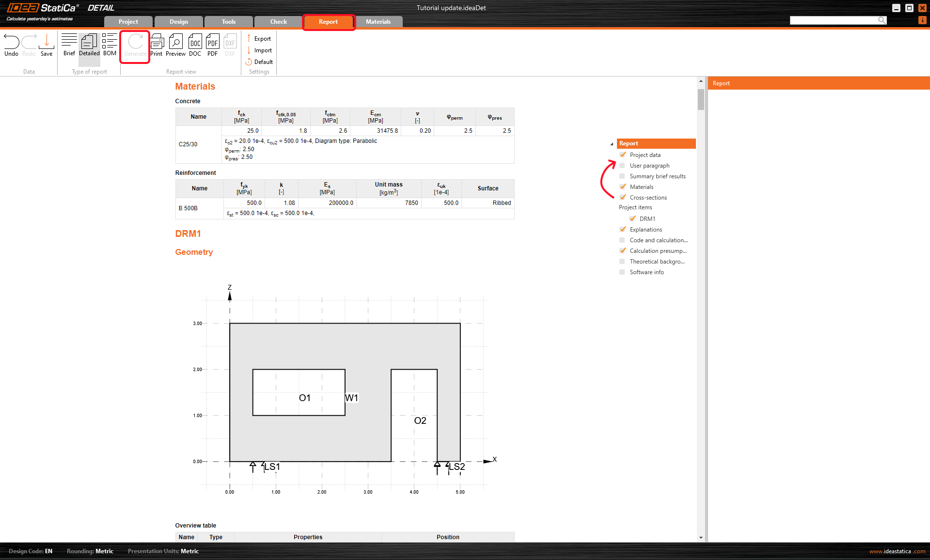Click the scroll down arrow of report view
This screenshot has height=560, width=930.
(701, 537)
